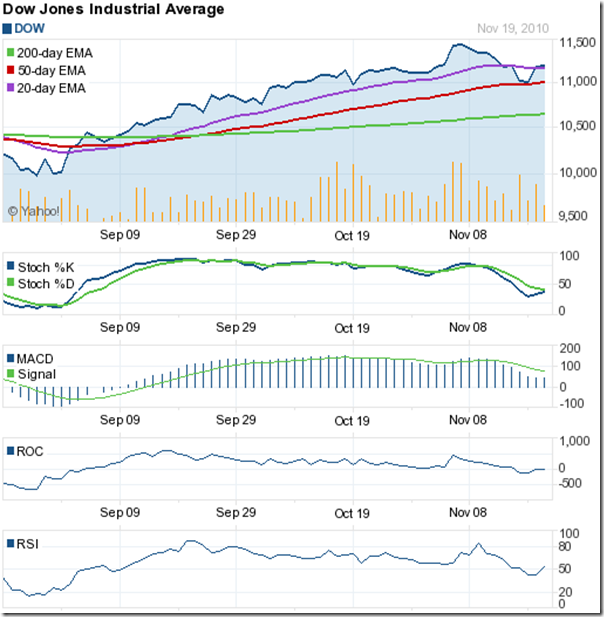Click 'Sep 29' under the price chart
Viewport: 604px width, 617px height.
click(236, 235)
